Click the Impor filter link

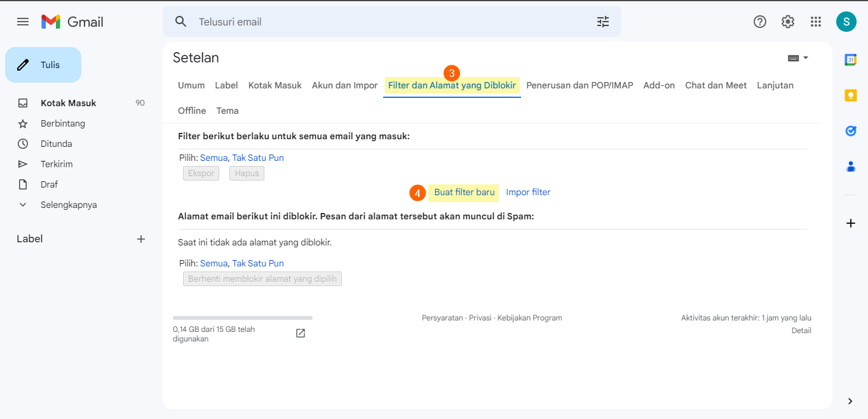[528, 192]
